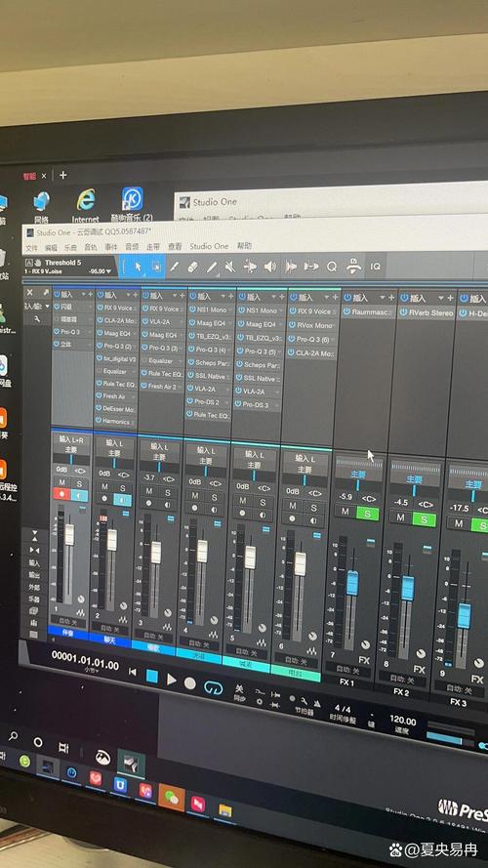Select the Mute tool icon
The image size is (488, 868).
pos(230,268)
